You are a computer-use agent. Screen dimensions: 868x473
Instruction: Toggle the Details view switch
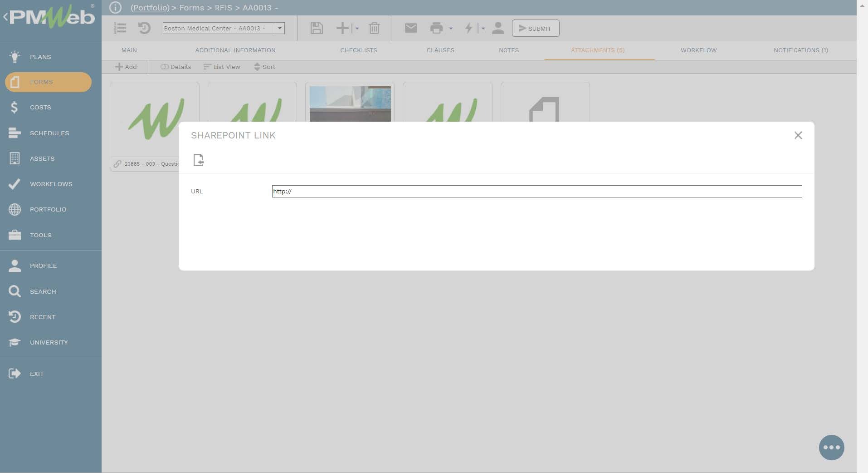coord(176,67)
